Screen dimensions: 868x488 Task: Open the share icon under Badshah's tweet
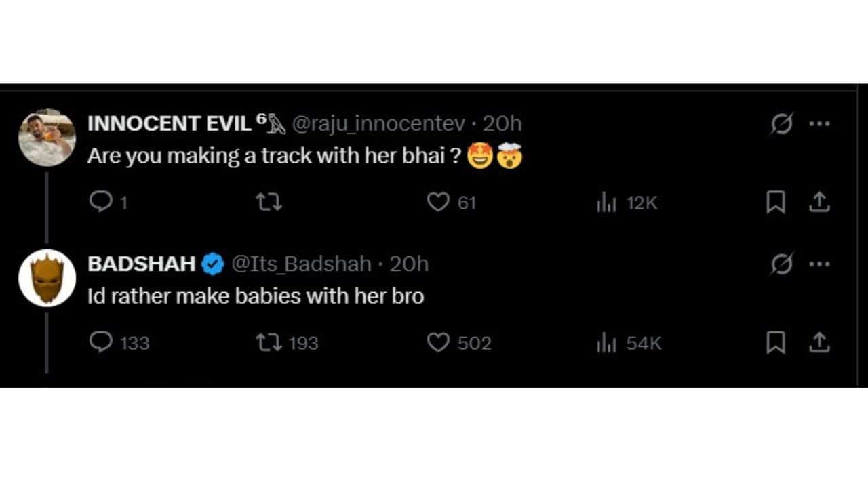click(820, 343)
